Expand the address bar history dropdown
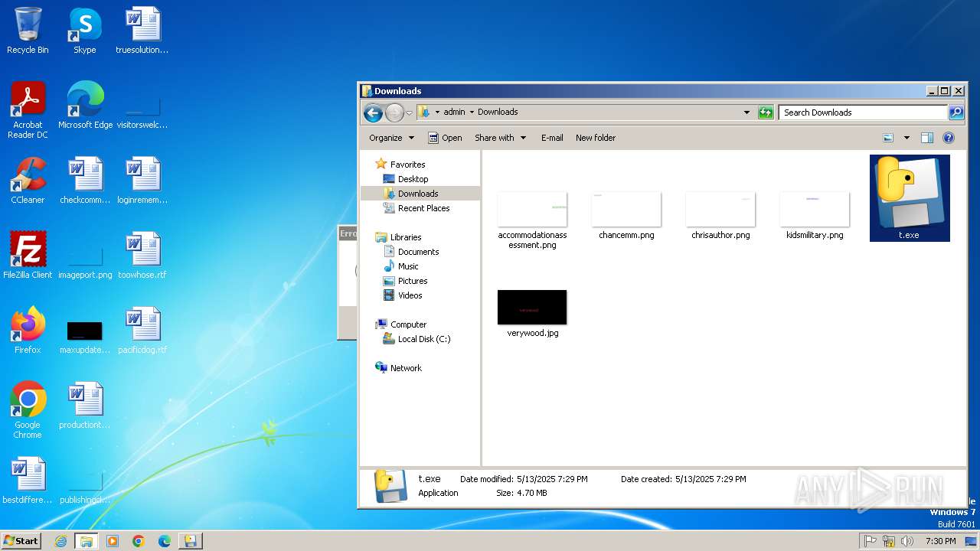Screen dimensions: 980x551 tap(746, 112)
